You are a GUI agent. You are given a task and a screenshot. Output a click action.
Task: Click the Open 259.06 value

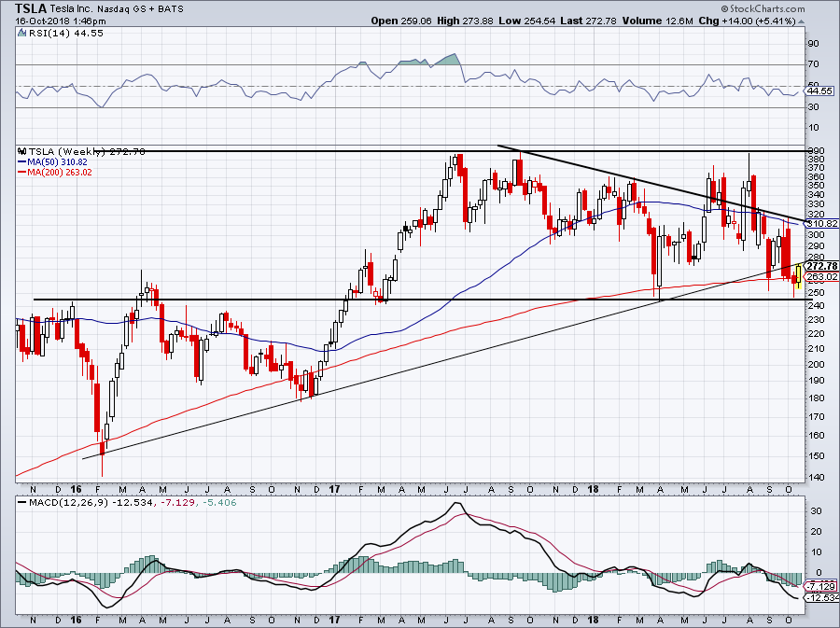(401, 21)
